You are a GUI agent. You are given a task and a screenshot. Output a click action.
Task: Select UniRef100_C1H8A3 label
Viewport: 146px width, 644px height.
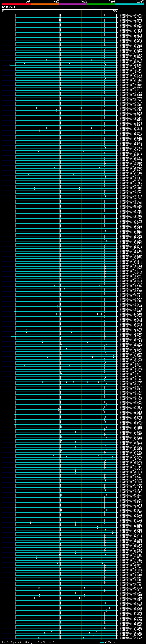(131, 268)
